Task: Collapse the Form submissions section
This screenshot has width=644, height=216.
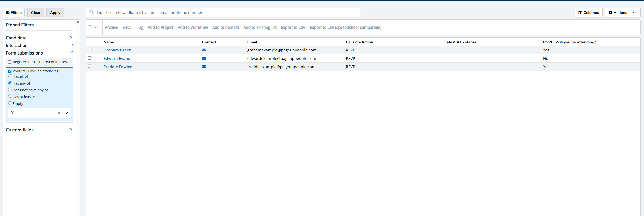Action: tap(72, 52)
